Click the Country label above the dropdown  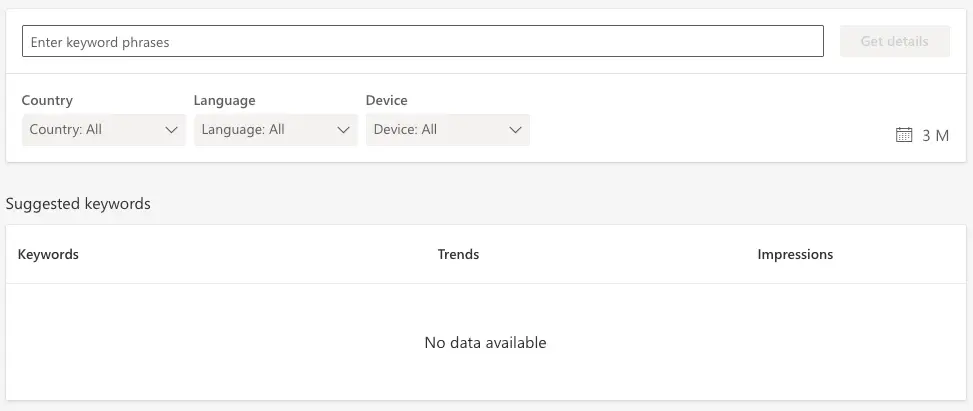tap(47, 100)
